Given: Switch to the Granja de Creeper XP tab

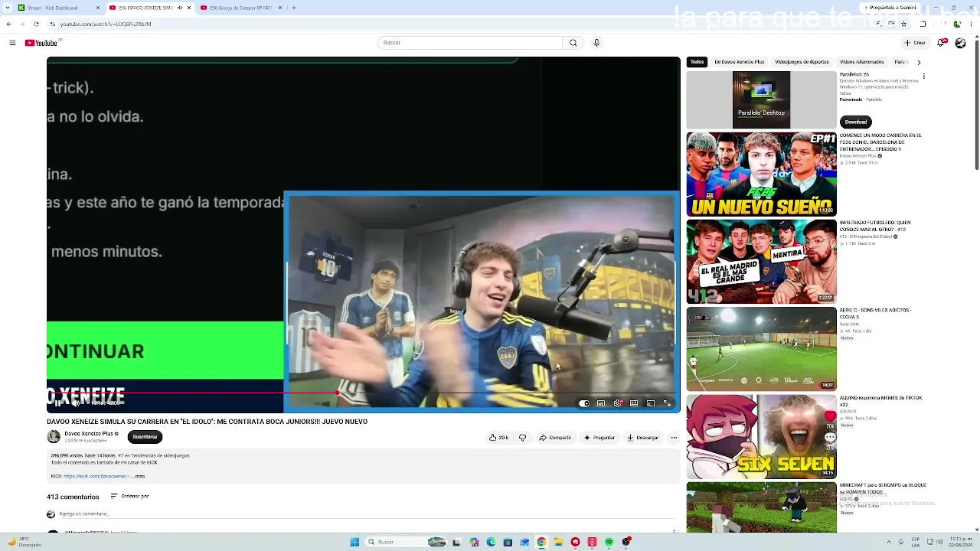Looking at the screenshot, I should [x=241, y=8].
